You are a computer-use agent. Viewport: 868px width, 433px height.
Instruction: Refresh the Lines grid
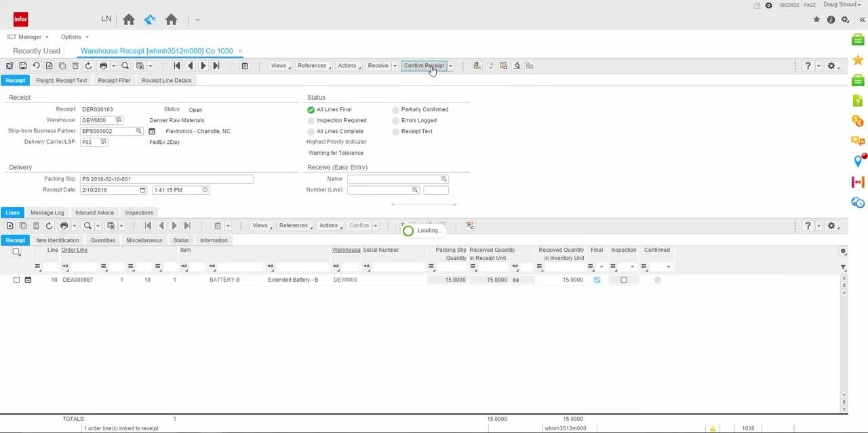pos(49,225)
